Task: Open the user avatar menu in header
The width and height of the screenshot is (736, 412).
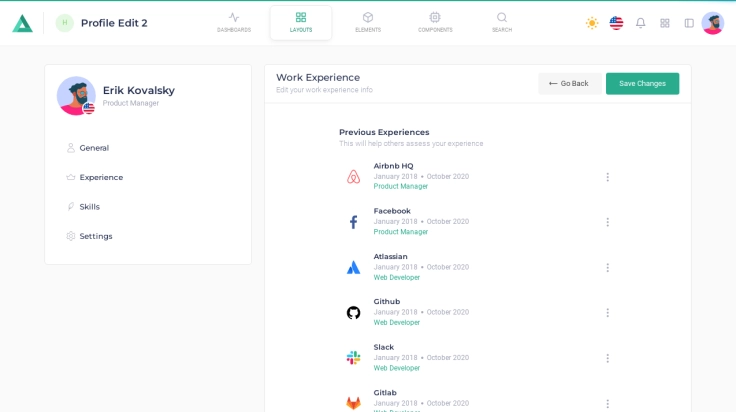Action: [713, 23]
